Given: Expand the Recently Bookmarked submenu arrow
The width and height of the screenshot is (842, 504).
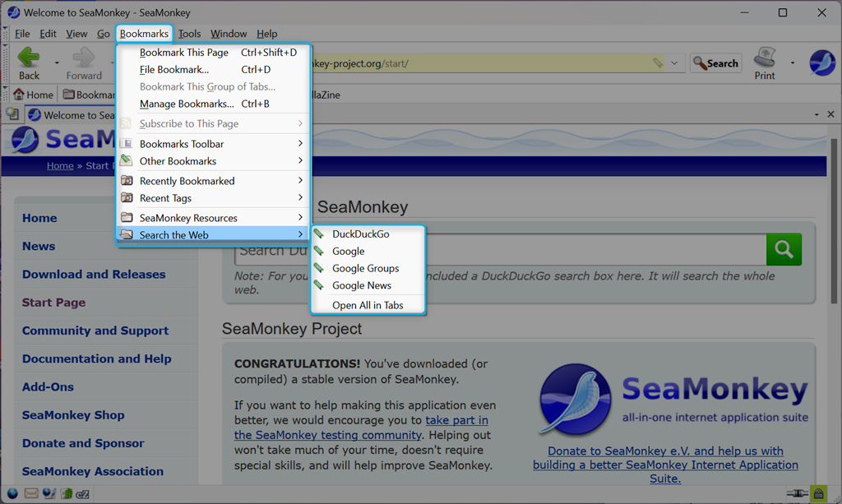Looking at the screenshot, I should (300, 180).
